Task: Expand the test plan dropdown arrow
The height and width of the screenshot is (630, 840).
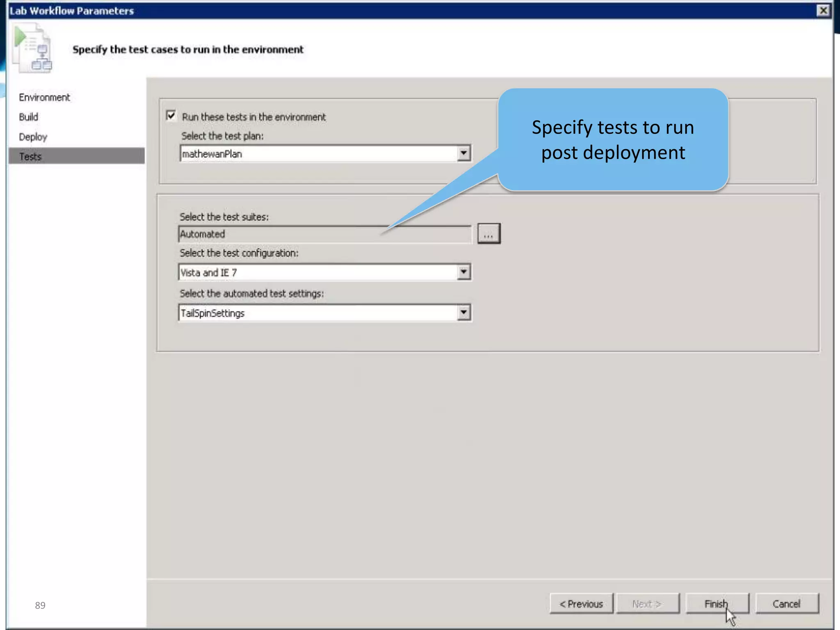Action: [463, 153]
